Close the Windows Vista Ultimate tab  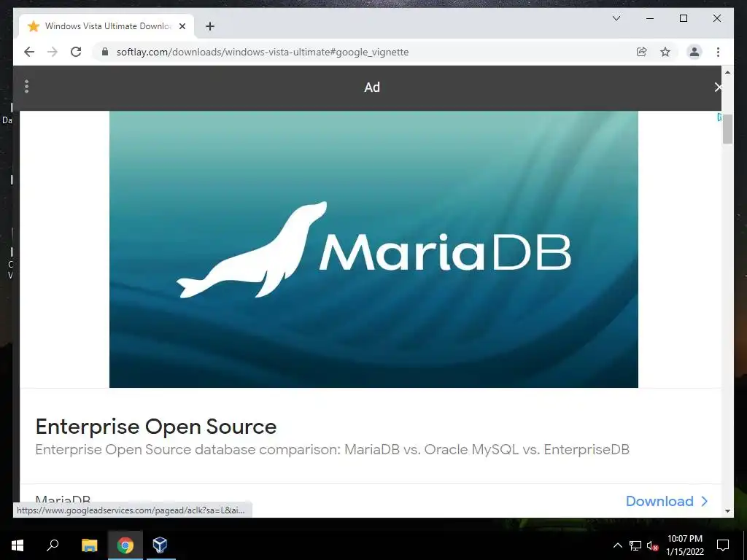(182, 26)
